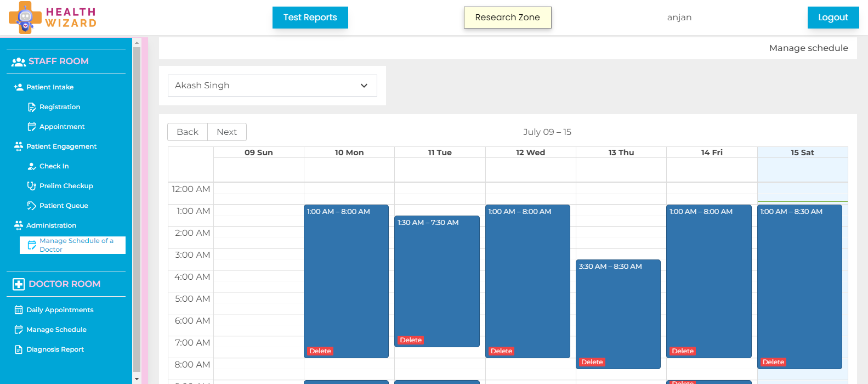Expand the Administration menu group
This screenshot has width=868, height=384.
click(x=51, y=225)
